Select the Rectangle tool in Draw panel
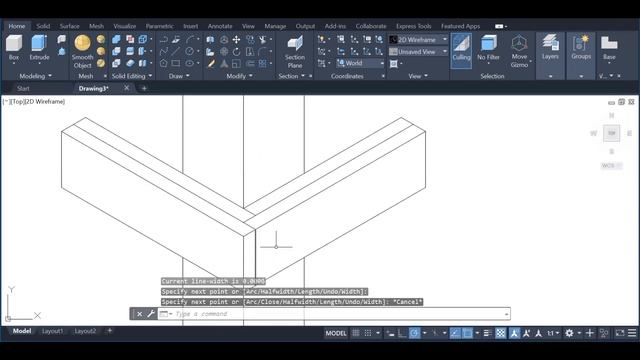The height and width of the screenshot is (360, 640). coord(176,63)
